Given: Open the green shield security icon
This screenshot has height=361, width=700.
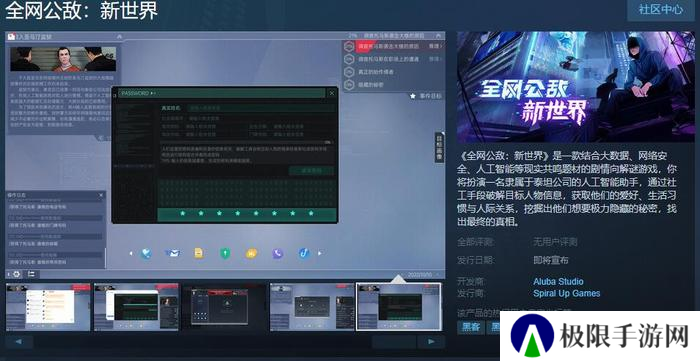Looking at the screenshot, I should click(x=225, y=253).
